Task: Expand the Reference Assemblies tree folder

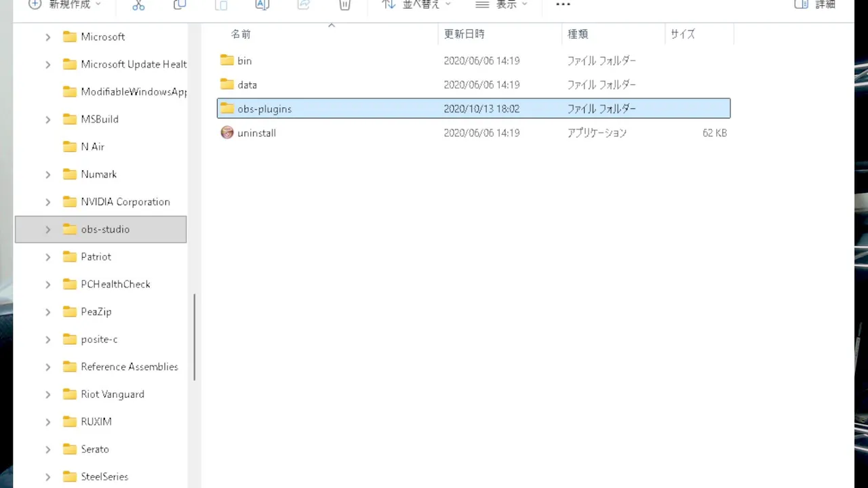Action: tap(47, 367)
